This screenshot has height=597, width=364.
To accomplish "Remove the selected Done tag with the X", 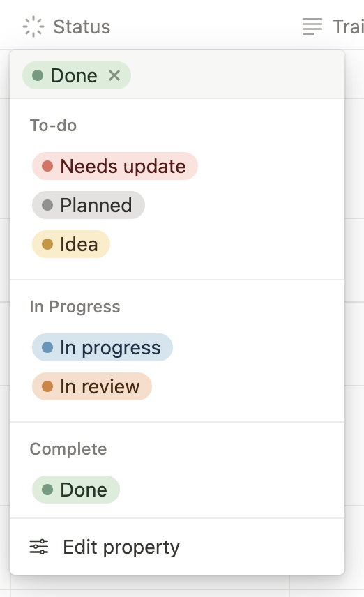I will click(114, 75).
